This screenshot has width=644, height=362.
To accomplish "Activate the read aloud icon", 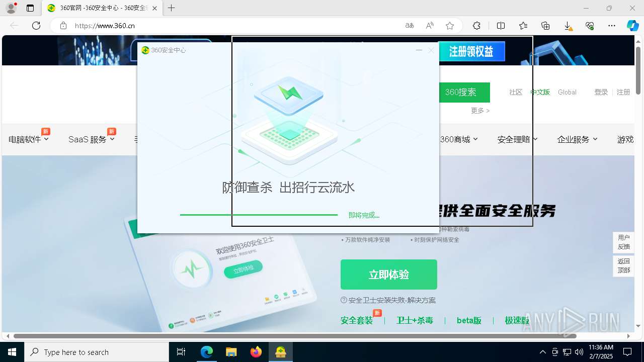I will point(430,26).
